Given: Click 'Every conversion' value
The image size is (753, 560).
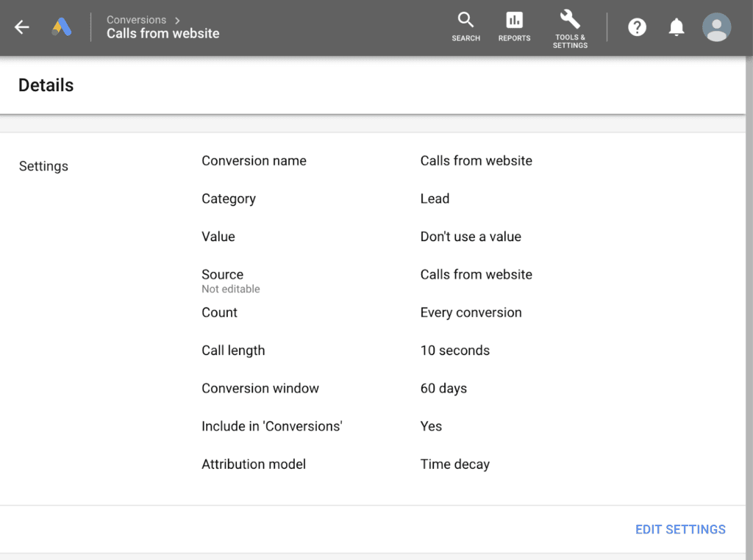Looking at the screenshot, I should [x=471, y=312].
